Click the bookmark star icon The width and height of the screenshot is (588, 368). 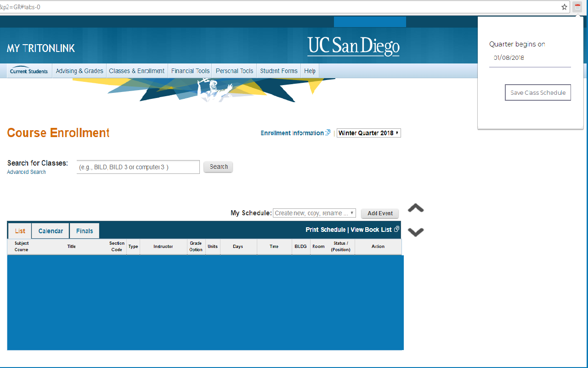[x=564, y=6]
